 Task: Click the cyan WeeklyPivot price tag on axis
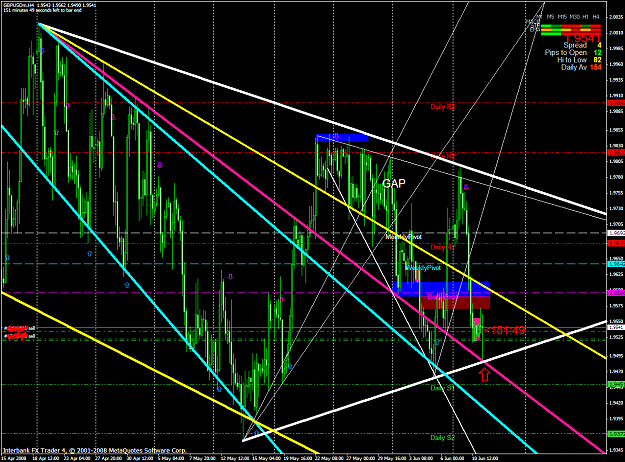coord(616,264)
